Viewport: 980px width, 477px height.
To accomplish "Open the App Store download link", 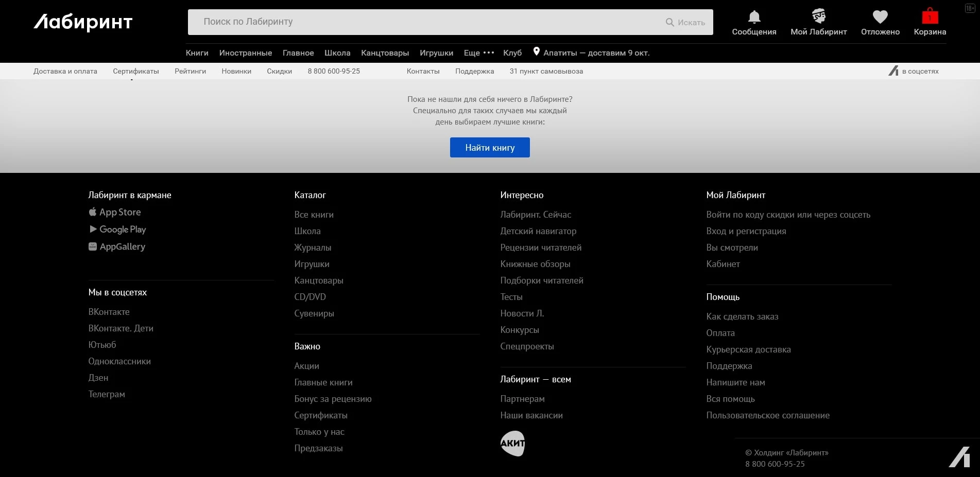I will point(115,212).
